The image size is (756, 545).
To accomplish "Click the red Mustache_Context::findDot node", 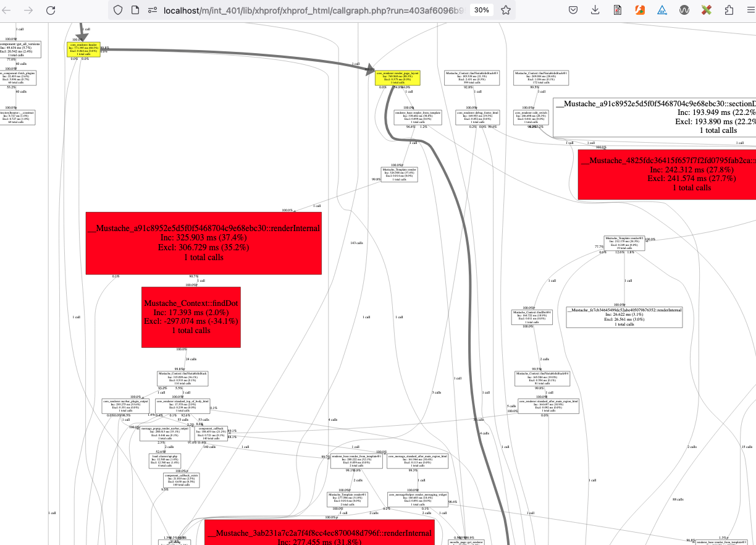I will point(191,317).
